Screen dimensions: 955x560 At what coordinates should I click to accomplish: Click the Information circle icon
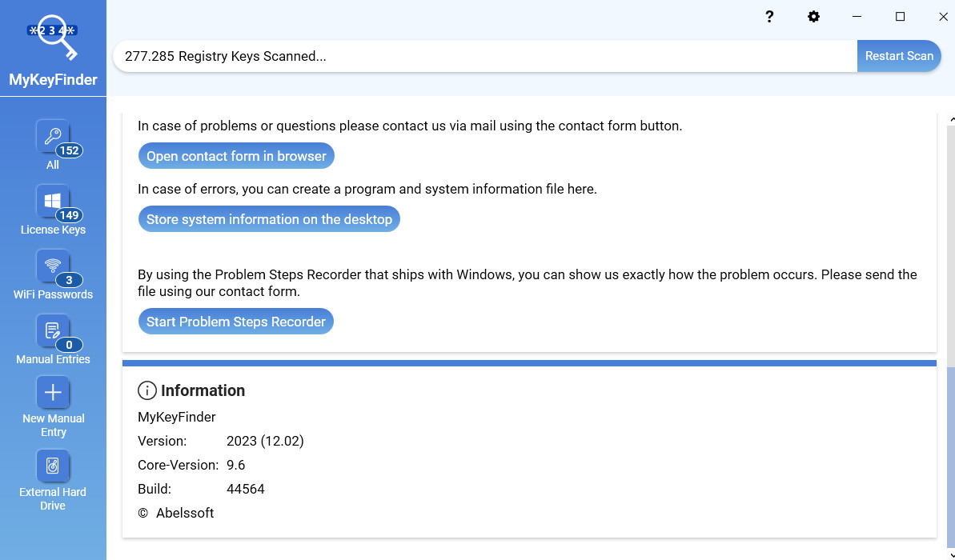click(146, 390)
